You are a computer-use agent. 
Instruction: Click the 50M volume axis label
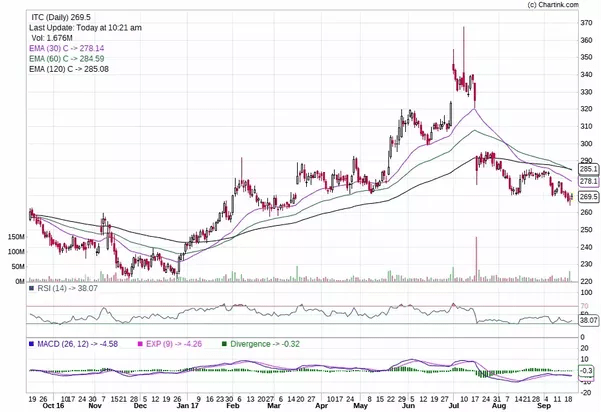pyautogui.click(x=18, y=266)
